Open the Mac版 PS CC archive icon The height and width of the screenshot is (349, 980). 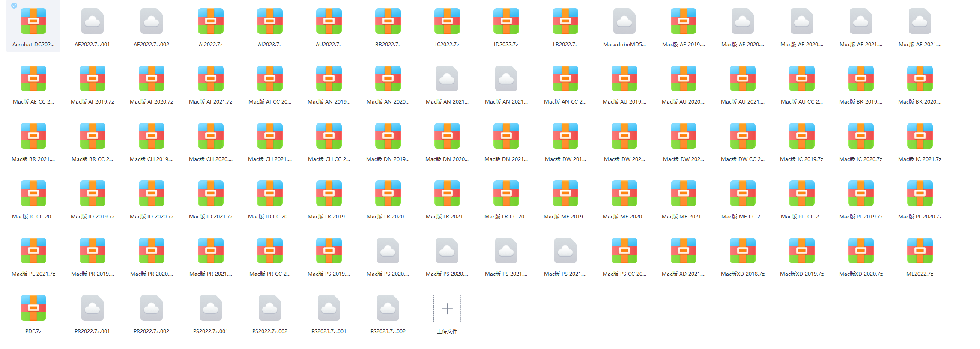(624, 251)
